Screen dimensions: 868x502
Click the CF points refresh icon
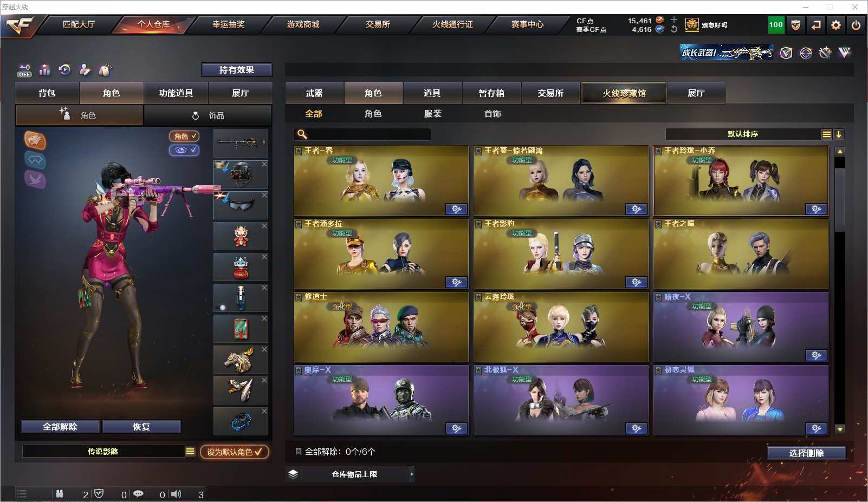(x=673, y=29)
